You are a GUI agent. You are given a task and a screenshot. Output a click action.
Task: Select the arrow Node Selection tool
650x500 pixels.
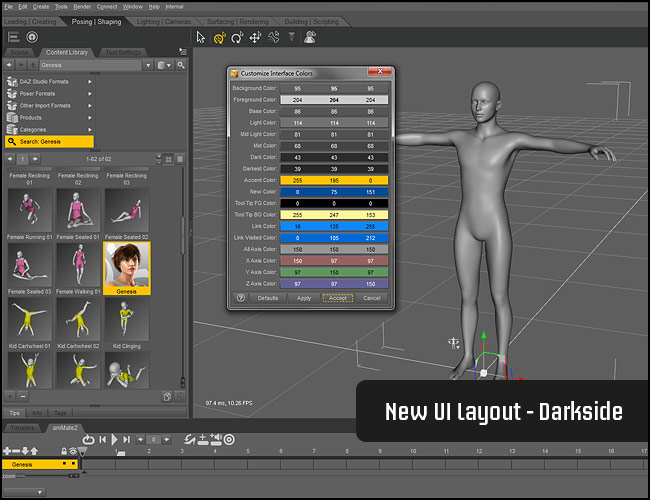(x=200, y=37)
